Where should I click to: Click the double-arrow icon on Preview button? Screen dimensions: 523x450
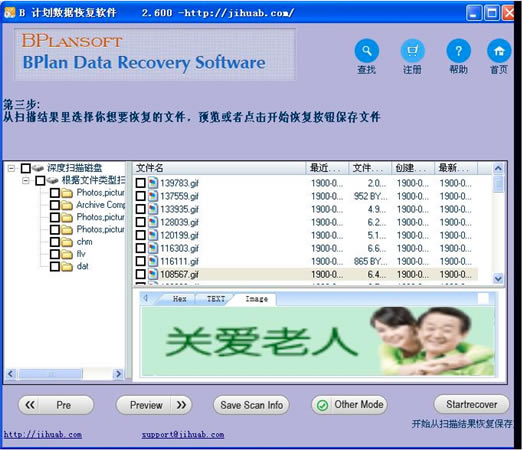click(181, 405)
